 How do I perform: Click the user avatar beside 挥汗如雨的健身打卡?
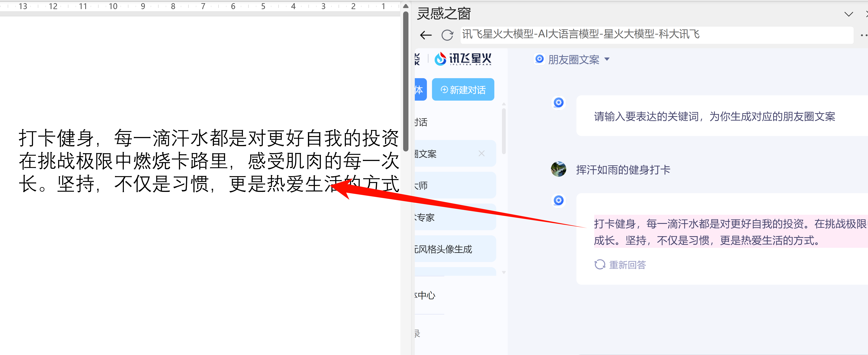558,169
